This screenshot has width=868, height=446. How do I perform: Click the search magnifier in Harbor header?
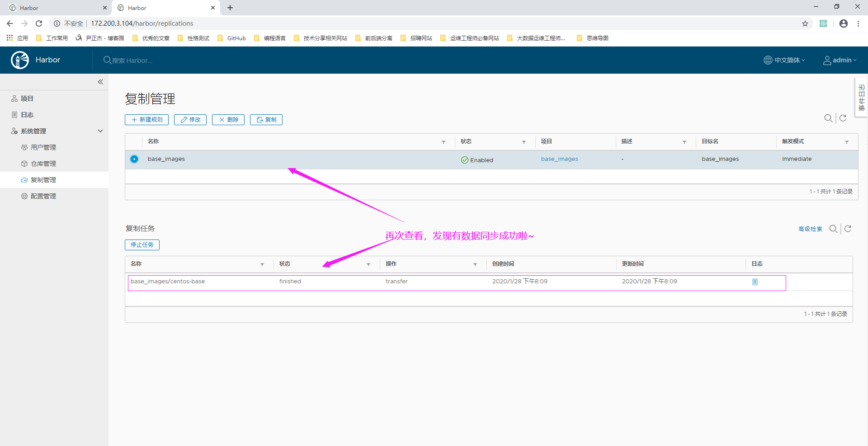[x=107, y=60]
